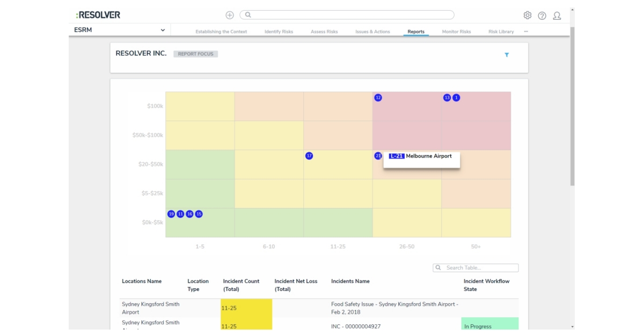Open the quick create plus icon
This screenshot has height=336, width=644.
pos(230,14)
